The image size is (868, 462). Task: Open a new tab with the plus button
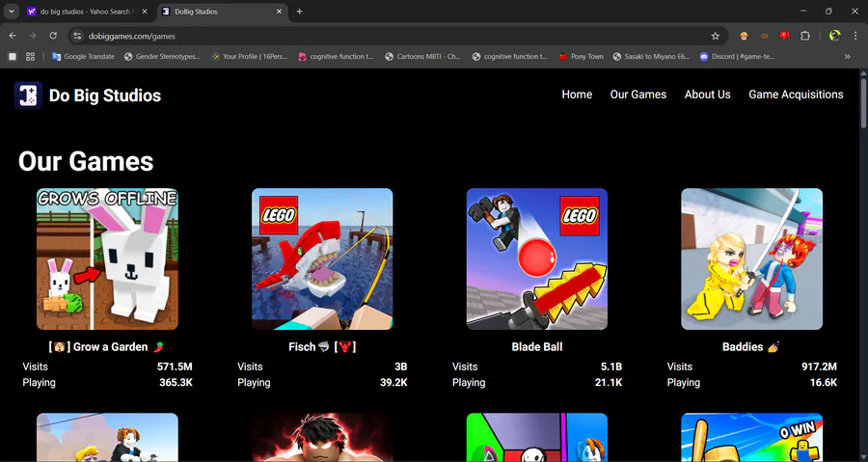click(300, 11)
